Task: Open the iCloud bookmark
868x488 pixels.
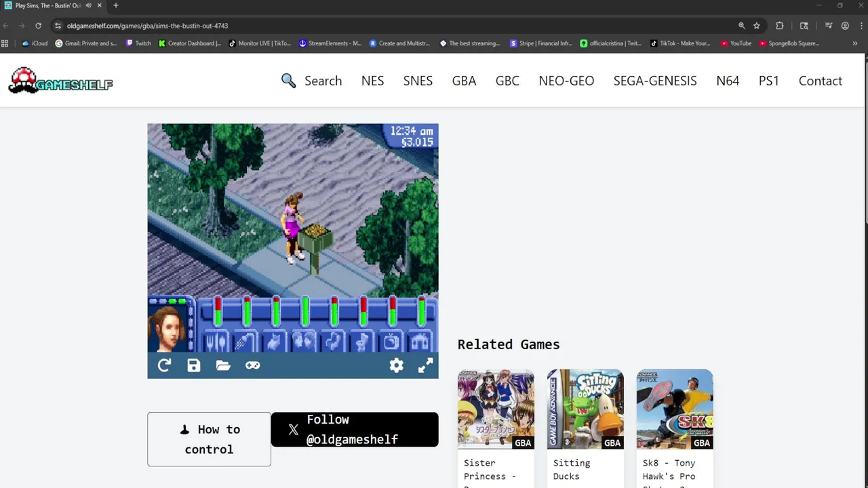Action: point(35,43)
